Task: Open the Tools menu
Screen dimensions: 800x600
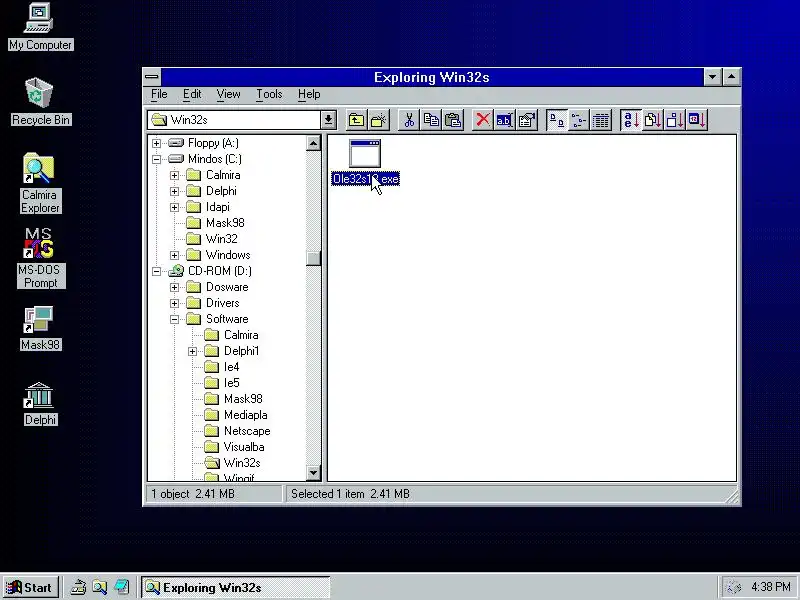Action: 269,94
